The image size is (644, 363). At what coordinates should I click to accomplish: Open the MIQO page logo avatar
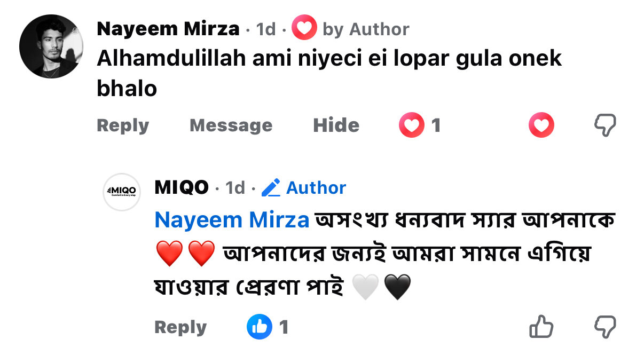click(x=121, y=192)
